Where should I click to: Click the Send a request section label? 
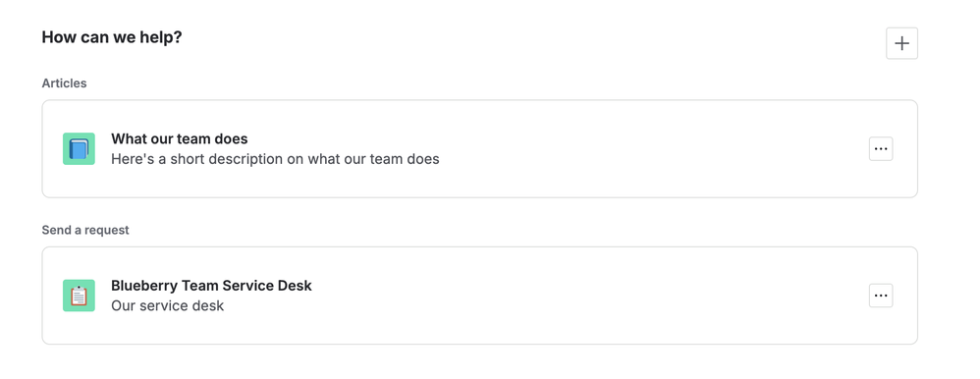[x=85, y=230]
